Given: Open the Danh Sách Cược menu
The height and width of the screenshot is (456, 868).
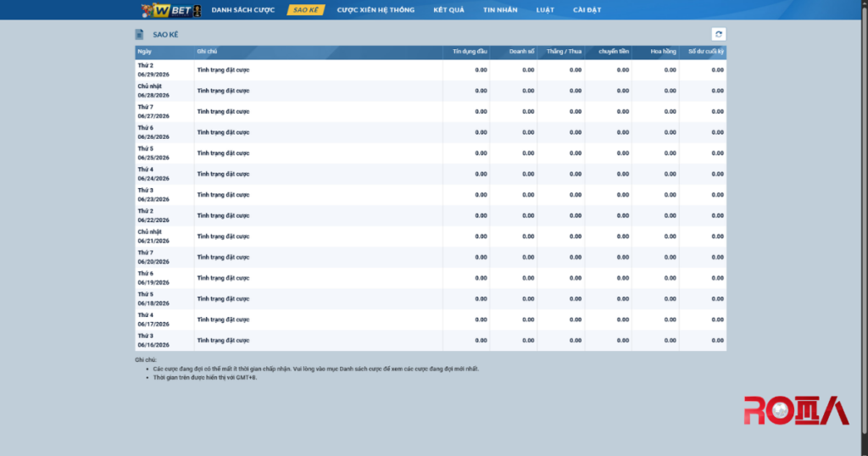Looking at the screenshot, I should [243, 10].
